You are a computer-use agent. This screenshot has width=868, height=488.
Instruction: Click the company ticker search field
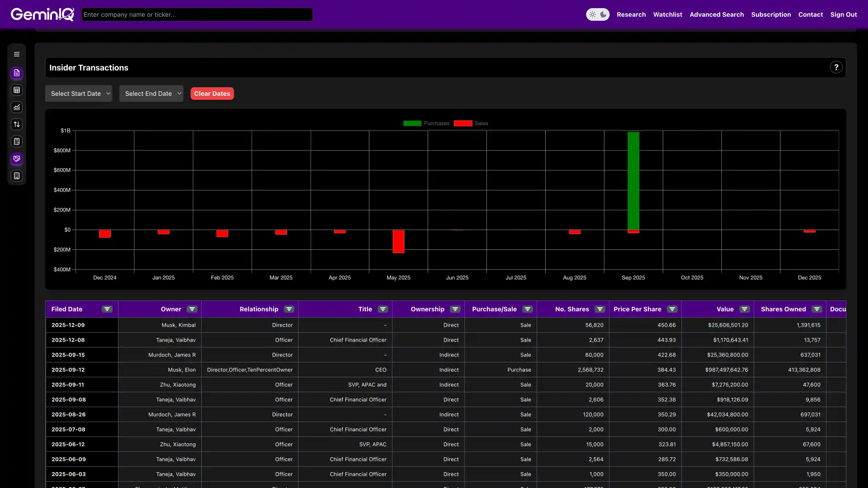197,14
